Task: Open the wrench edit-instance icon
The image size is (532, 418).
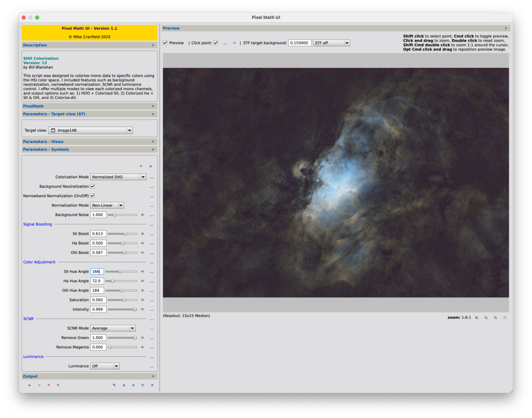Action: point(114,385)
